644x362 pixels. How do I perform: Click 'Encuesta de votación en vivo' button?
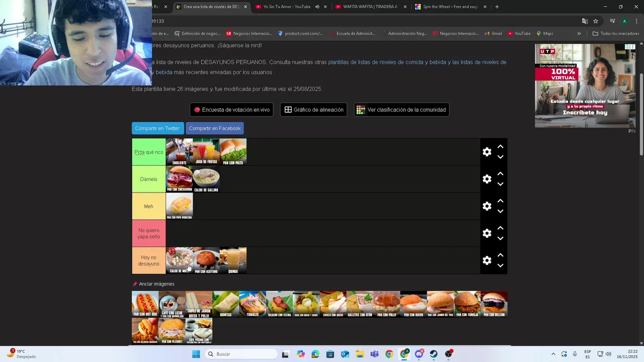point(231,110)
